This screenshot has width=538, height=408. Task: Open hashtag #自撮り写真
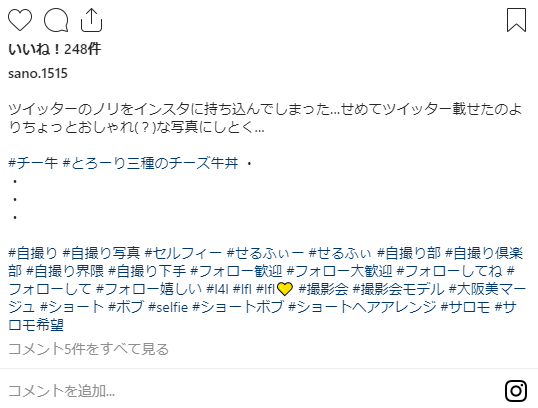point(102,253)
